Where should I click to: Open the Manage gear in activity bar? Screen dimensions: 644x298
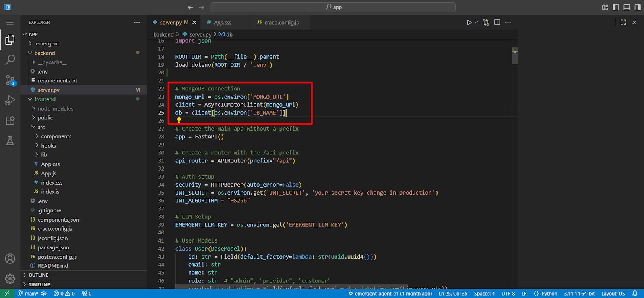10,278
